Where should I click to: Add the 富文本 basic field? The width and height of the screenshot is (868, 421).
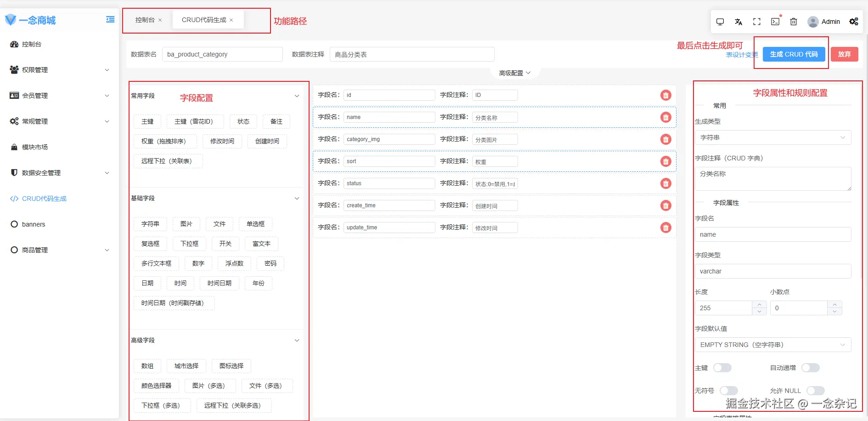tap(261, 244)
